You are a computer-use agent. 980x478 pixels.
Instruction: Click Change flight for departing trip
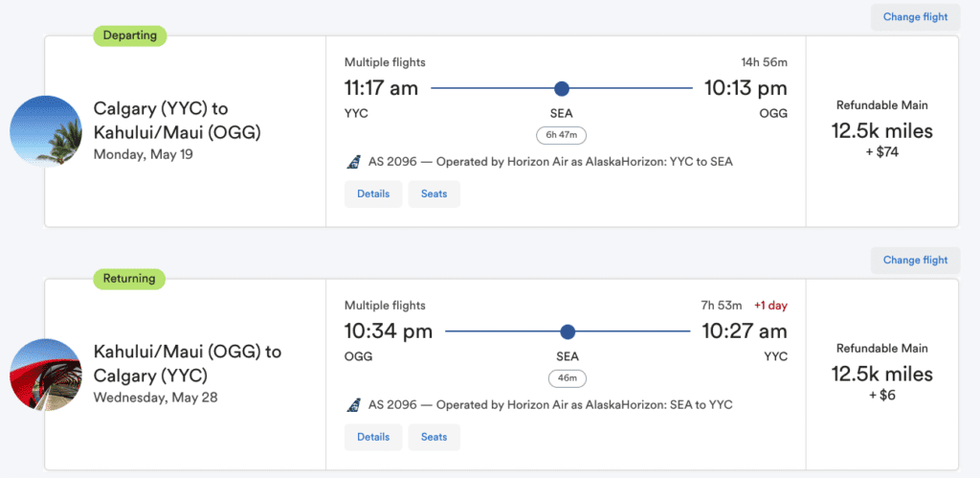tap(915, 16)
